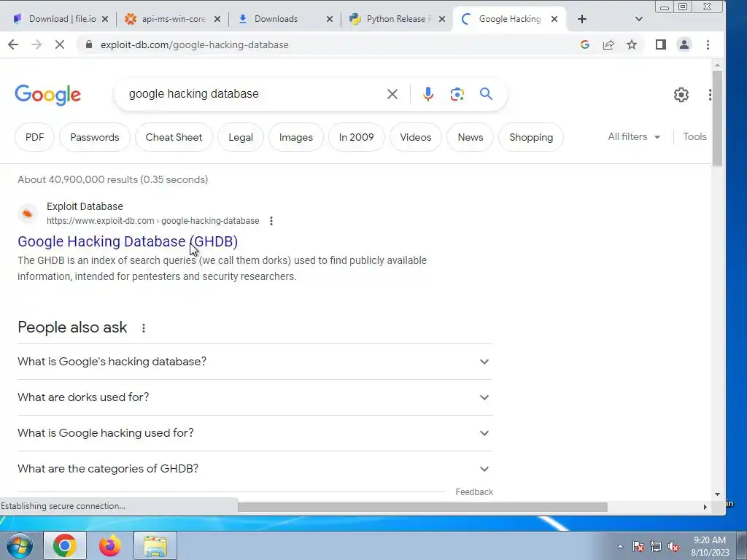Click the Chrome taskbar icon

pyautogui.click(x=65, y=545)
